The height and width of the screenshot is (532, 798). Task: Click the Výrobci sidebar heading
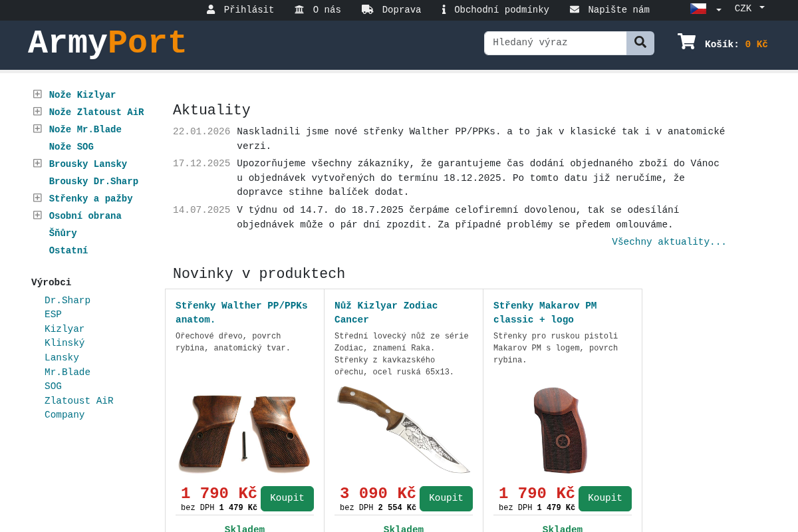[x=51, y=283]
